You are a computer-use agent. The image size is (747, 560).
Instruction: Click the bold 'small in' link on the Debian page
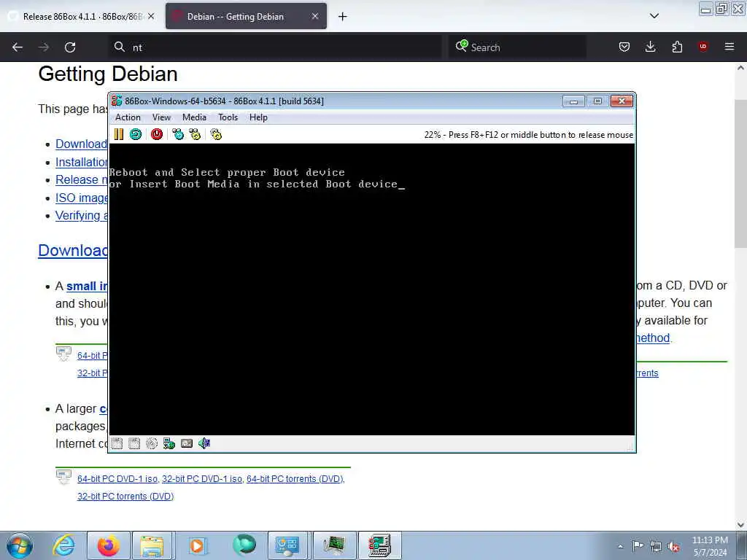click(x=87, y=286)
